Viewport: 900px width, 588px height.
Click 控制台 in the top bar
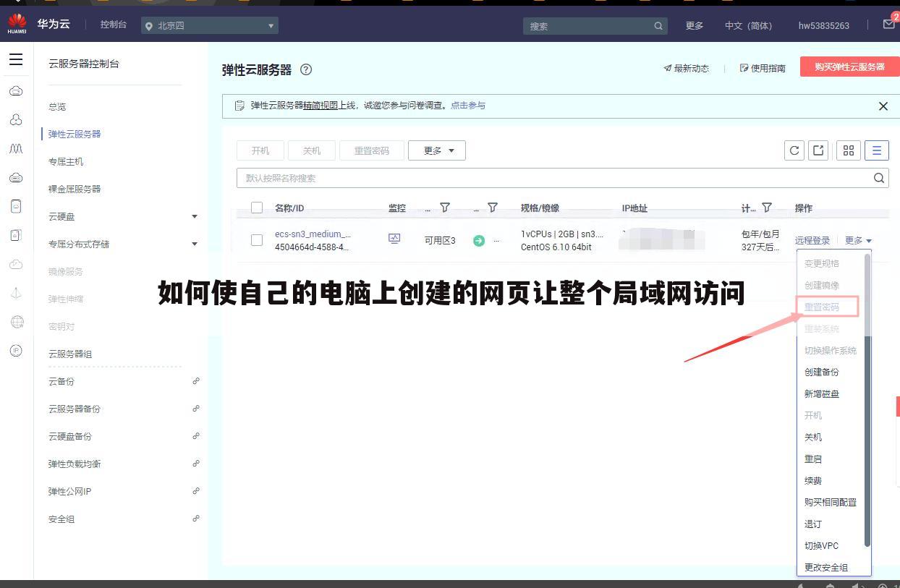pos(114,25)
